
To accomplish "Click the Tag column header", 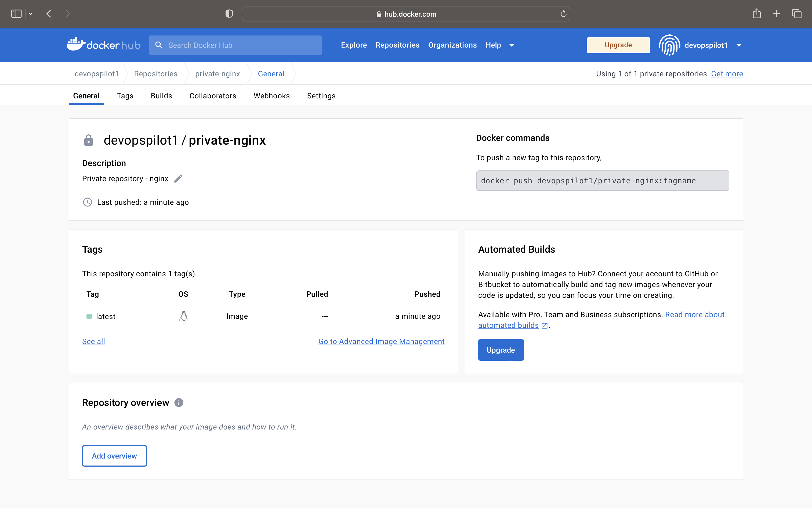I will 93,294.
